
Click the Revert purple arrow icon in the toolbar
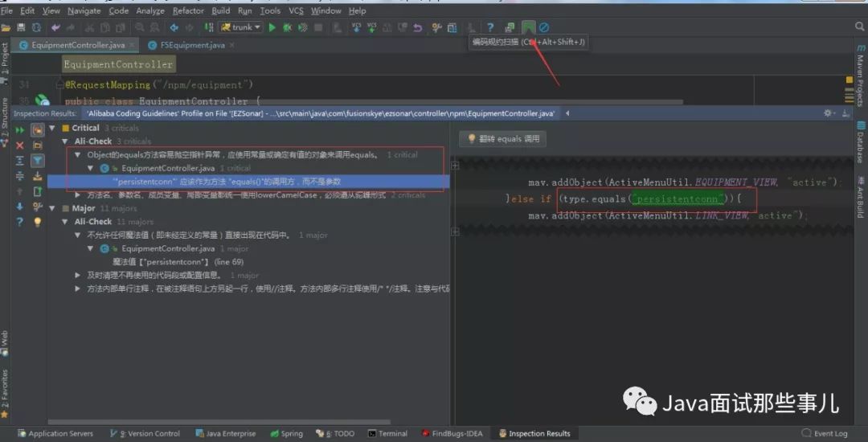(x=418, y=27)
